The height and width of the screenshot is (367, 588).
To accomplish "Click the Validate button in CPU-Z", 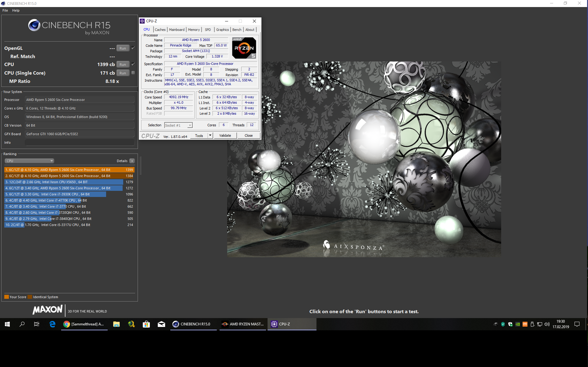I will click(x=225, y=135).
